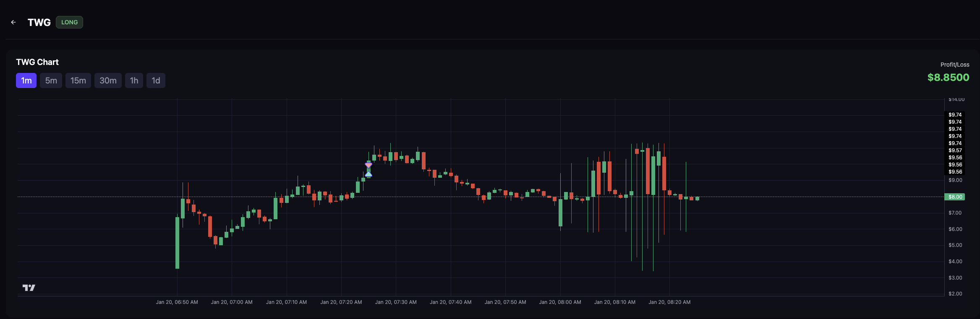Click the $14.00 label on the price scale
The width and height of the screenshot is (980, 319).
coord(956,100)
